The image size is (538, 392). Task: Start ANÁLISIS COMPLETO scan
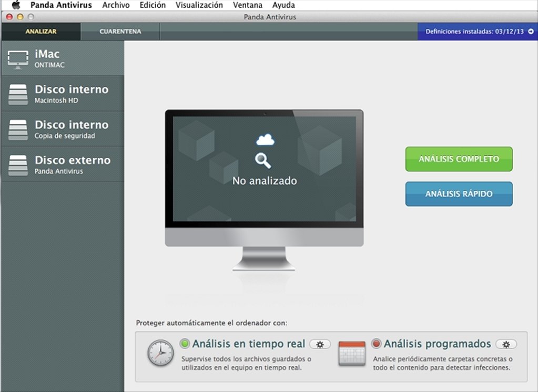point(459,159)
